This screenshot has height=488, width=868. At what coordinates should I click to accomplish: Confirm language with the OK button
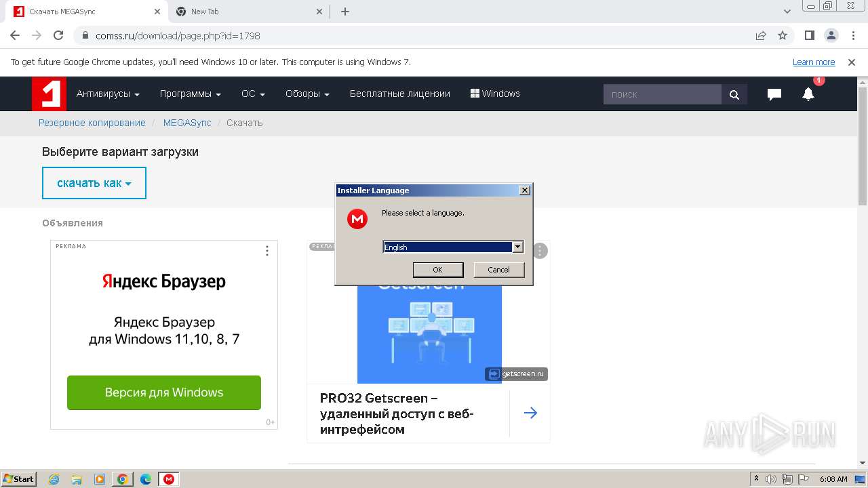point(438,270)
